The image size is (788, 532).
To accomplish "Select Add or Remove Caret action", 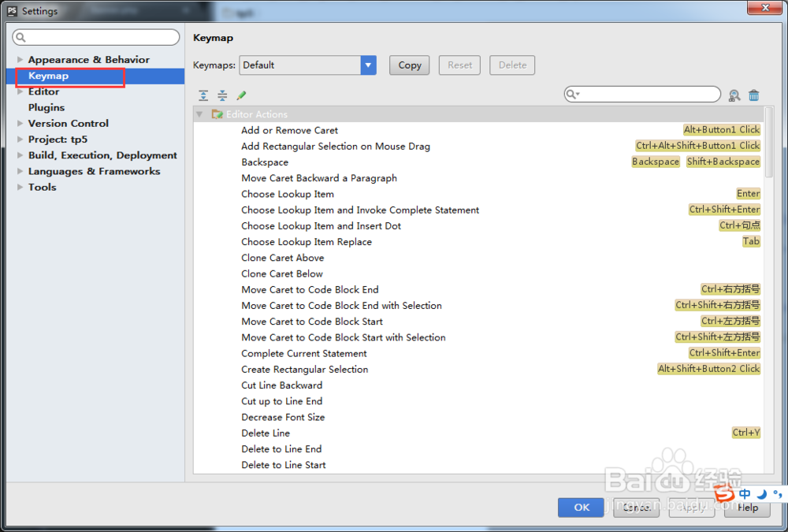I will point(289,130).
